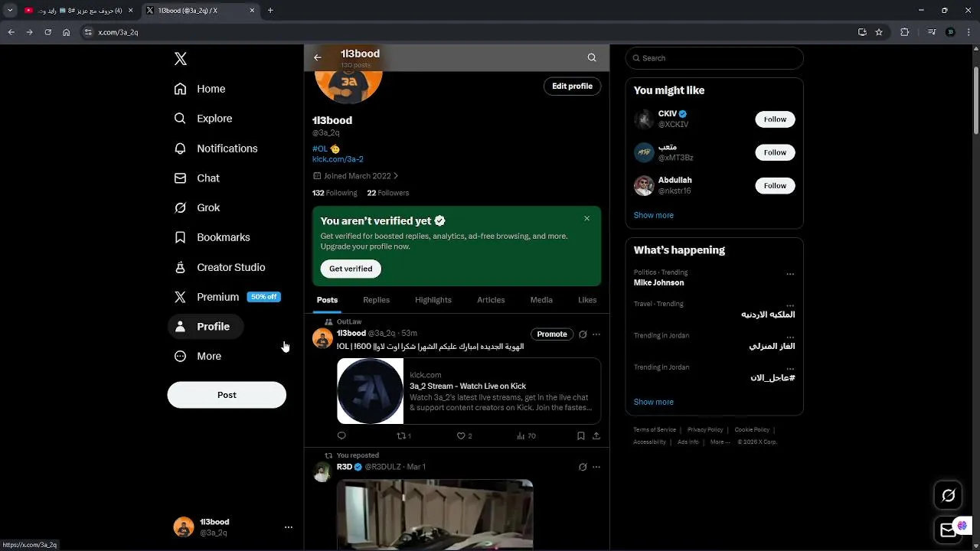The image size is (980, 551).
Task: Go to Profile in sidebar
Action: 205,327
